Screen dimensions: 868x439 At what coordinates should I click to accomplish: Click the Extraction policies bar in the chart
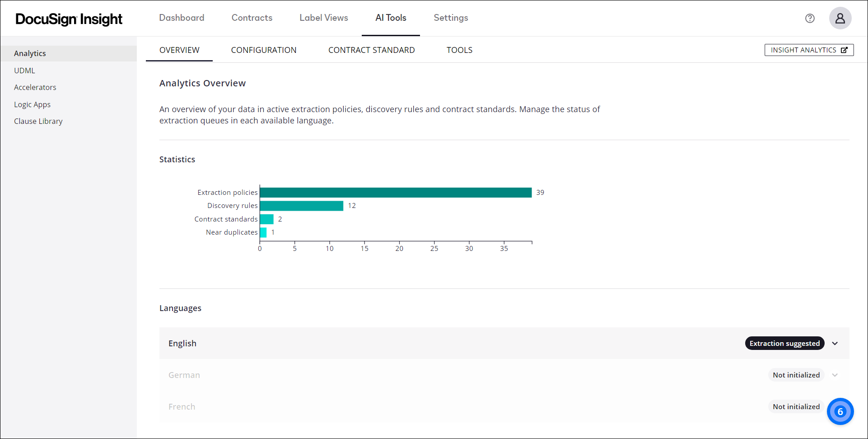coord(395,192)
